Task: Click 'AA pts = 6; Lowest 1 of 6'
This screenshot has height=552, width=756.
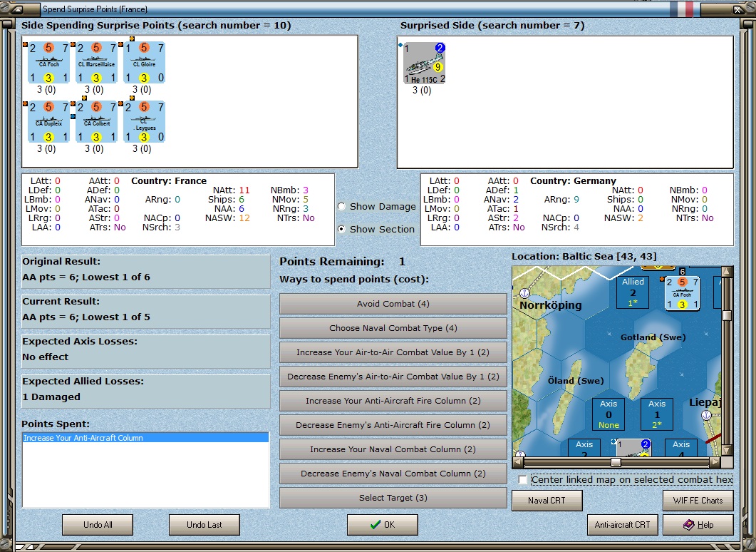Action: (x=86, y=277)
